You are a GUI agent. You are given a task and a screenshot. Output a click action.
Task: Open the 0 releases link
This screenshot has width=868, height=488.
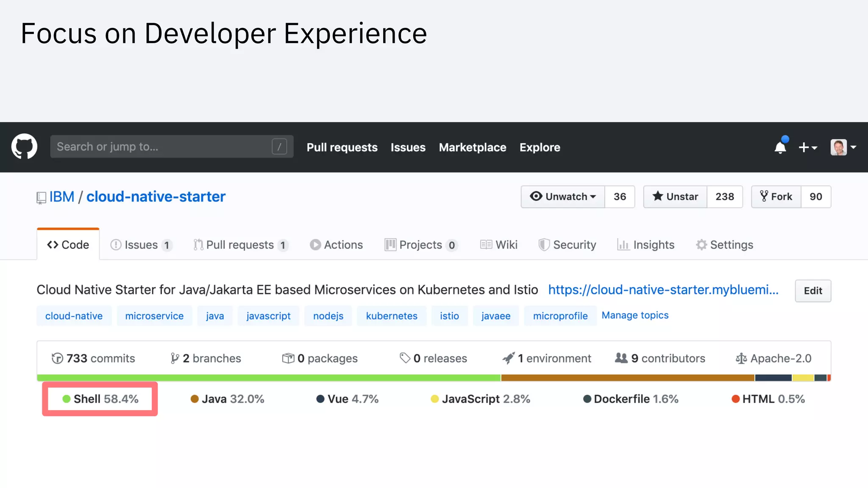(433, 358)
